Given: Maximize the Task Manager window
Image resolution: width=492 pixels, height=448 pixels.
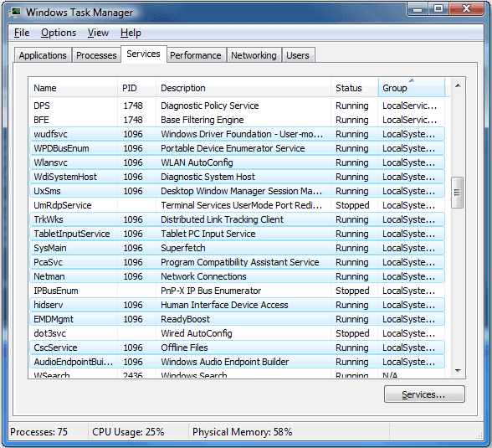Looking at the screenshot, I should [x=438, y=8].
